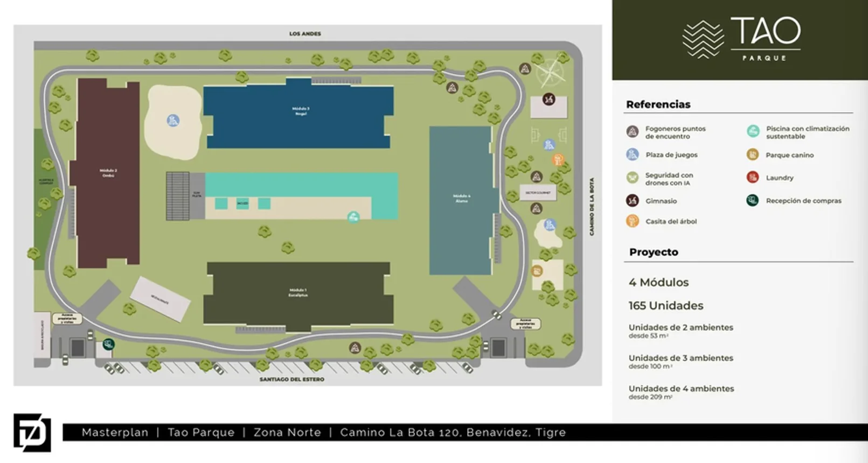Click the pool icon on the map
This screenshot has width=868, height=463.
tap(353, 217)
